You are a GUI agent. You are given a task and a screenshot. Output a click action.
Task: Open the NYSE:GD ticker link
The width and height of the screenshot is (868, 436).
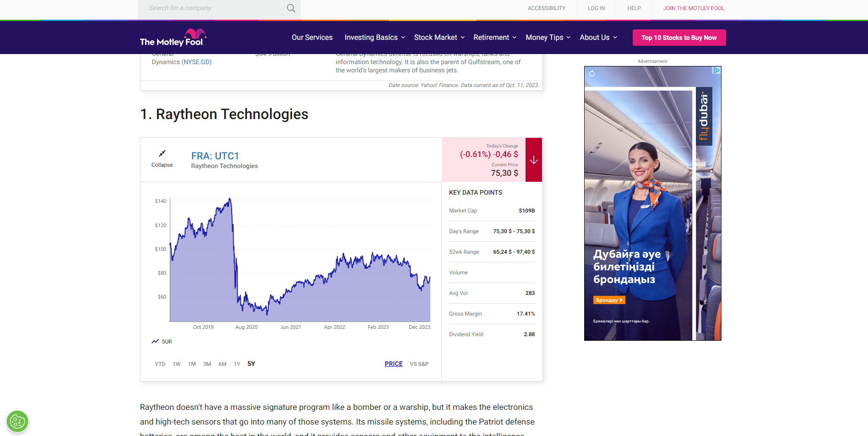(x=197, y=62)
